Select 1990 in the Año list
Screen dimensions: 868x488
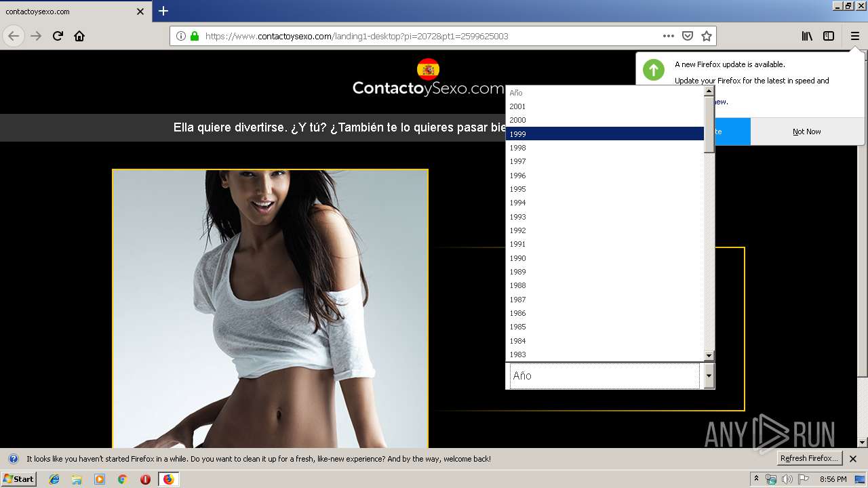(x=605, y=258)
